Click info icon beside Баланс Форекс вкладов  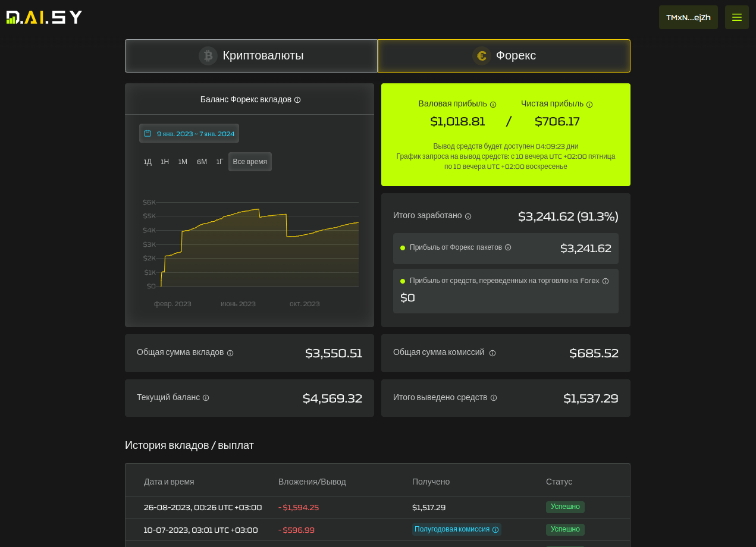(x=297, y=100)
